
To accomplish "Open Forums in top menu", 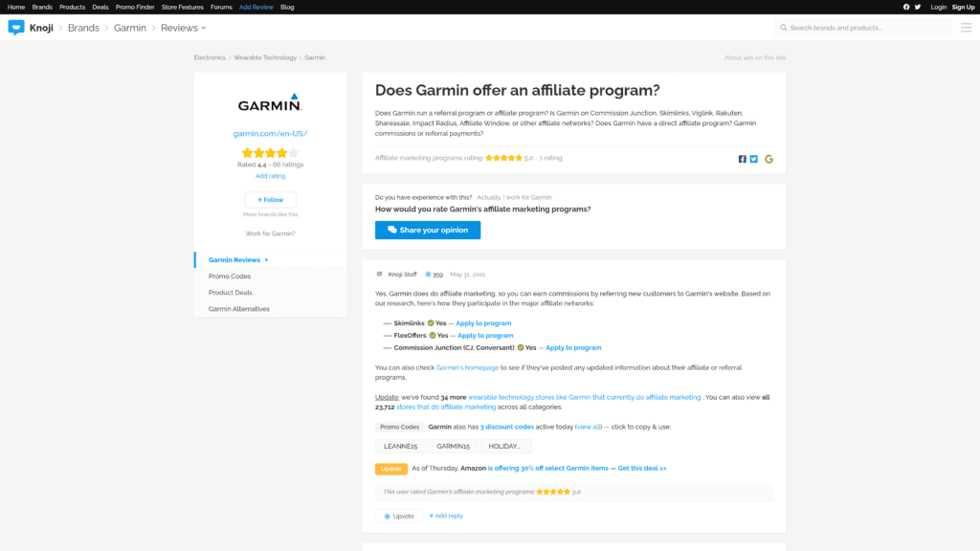I will (x=221, y=7).
